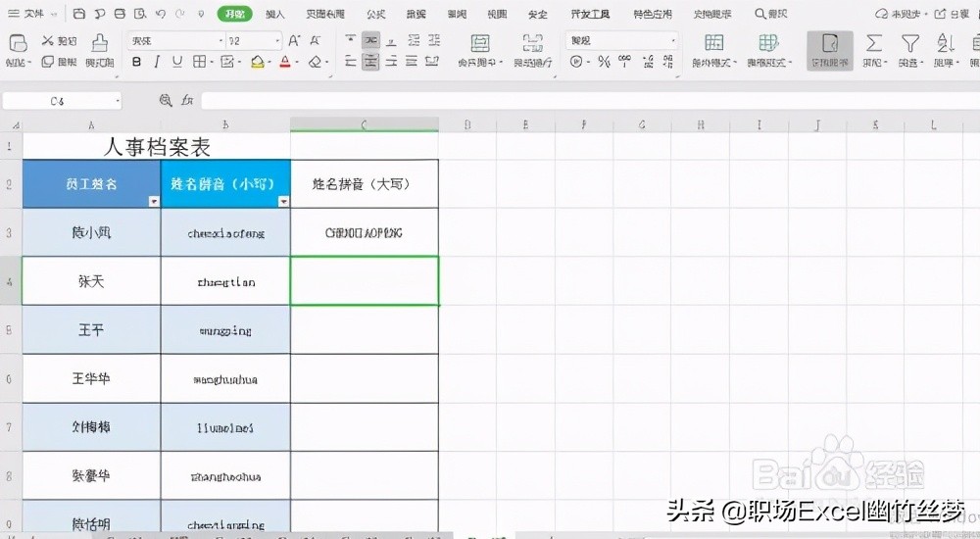Toggle the highlighted center horizontal alignment
The height and width of the screenshot is (539, 980).
370,62
